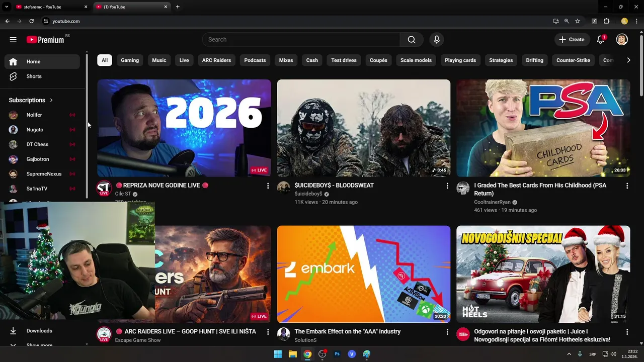Open Photoshop from taskbar

coord(337,354)
